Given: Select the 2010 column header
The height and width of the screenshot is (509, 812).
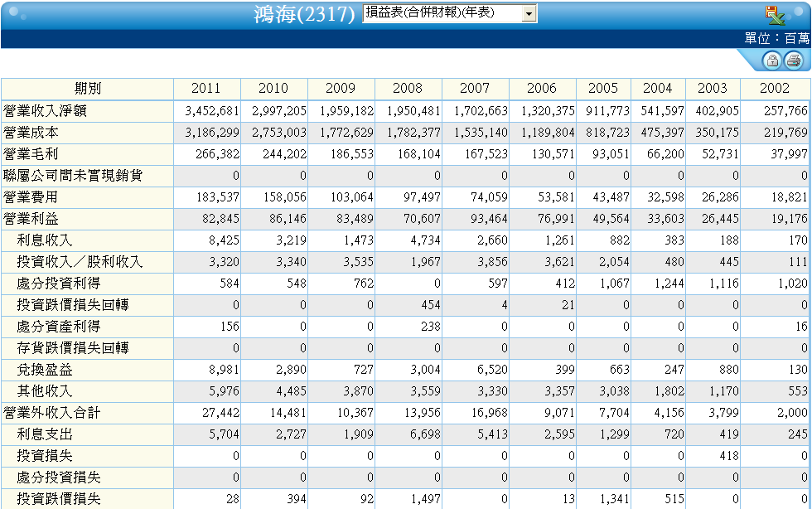Looking at the screenshot, I should click(x=273, y=89).
